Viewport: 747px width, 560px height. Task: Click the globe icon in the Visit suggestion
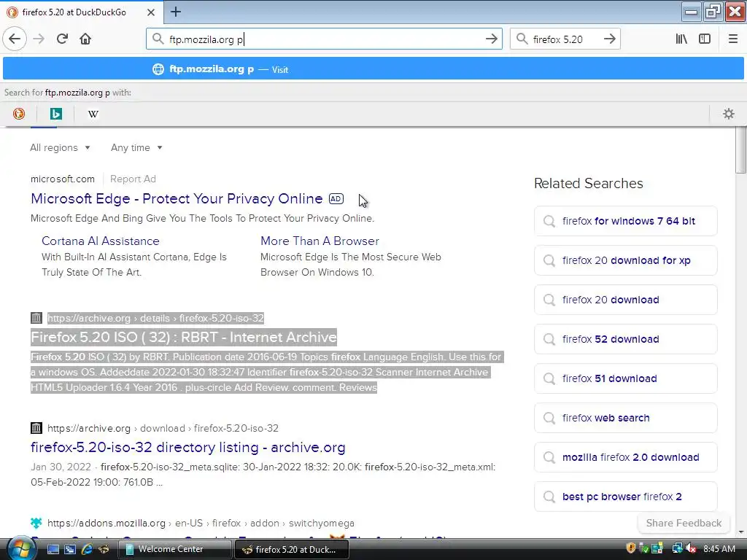coord(158,69)
